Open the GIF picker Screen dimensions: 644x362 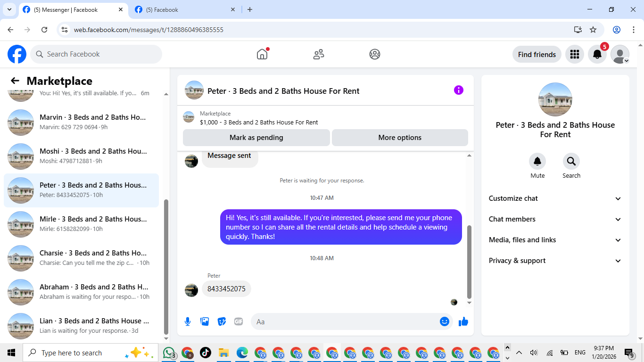click(x=239, y=321)
